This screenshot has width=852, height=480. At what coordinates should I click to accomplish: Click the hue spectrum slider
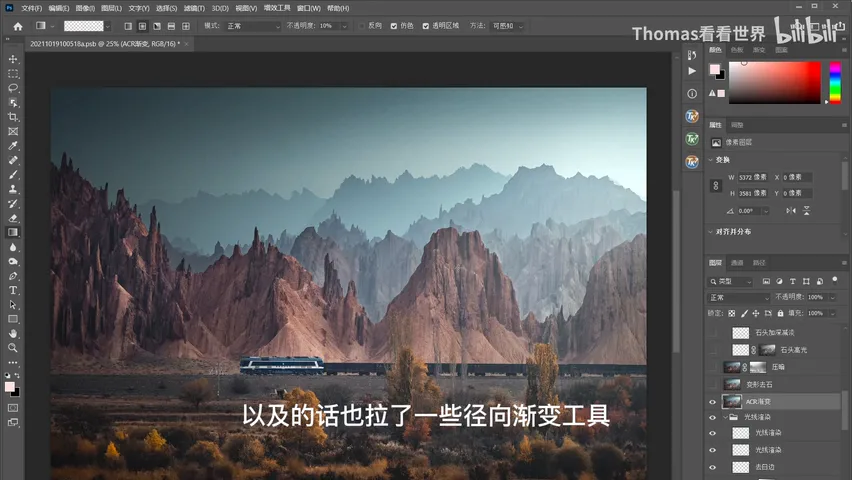[835, 83]
